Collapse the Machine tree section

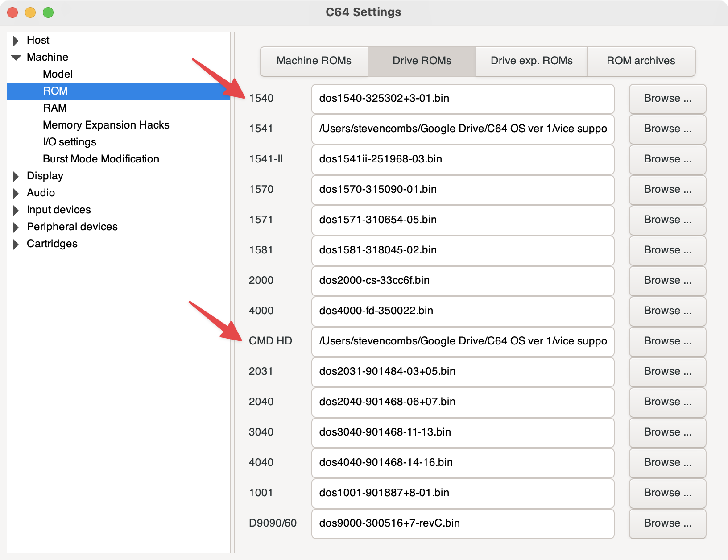(x=16, y=58)
